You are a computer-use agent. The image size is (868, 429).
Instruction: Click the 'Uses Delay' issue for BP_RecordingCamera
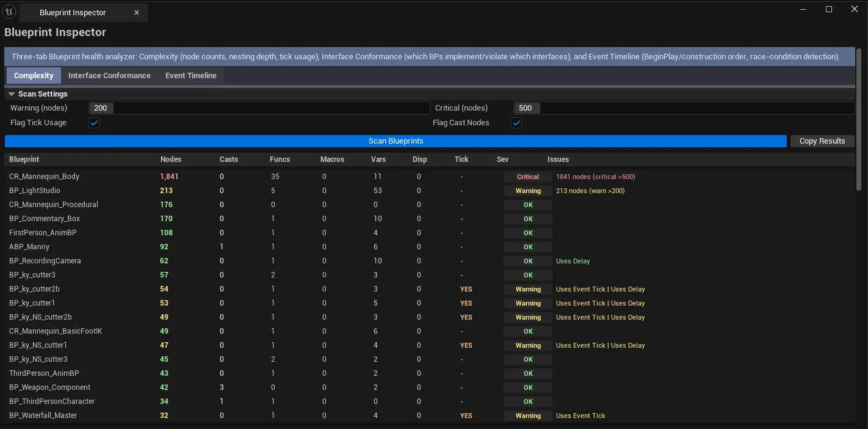click(x=573, y=261)
